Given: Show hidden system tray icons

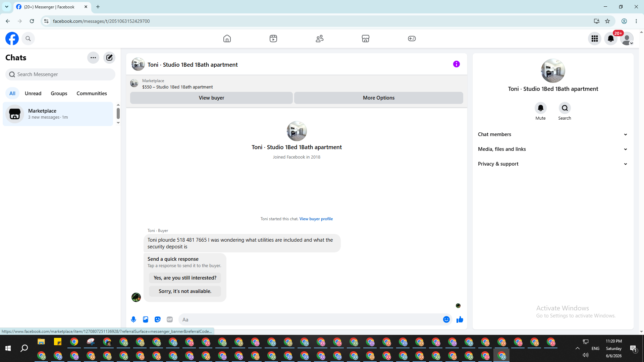Looking at the screenshot, I should 578,348.
